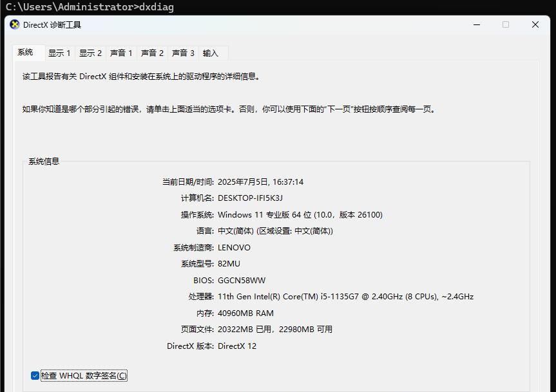
Task: Click the 如果你知道是哪个部分 instruction sentence
Action: 229,109
